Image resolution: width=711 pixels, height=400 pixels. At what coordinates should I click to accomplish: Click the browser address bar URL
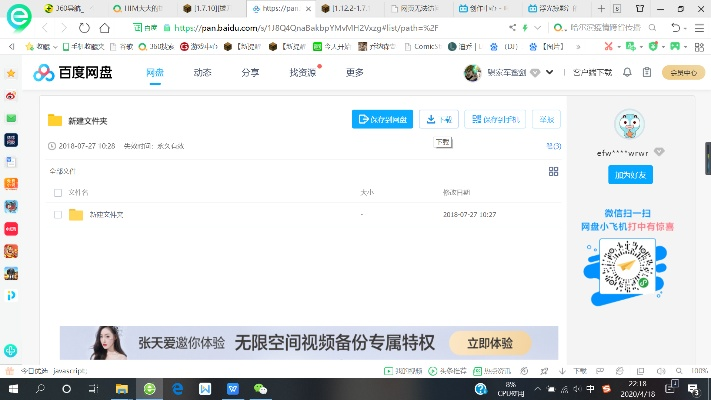pos(306,28)
